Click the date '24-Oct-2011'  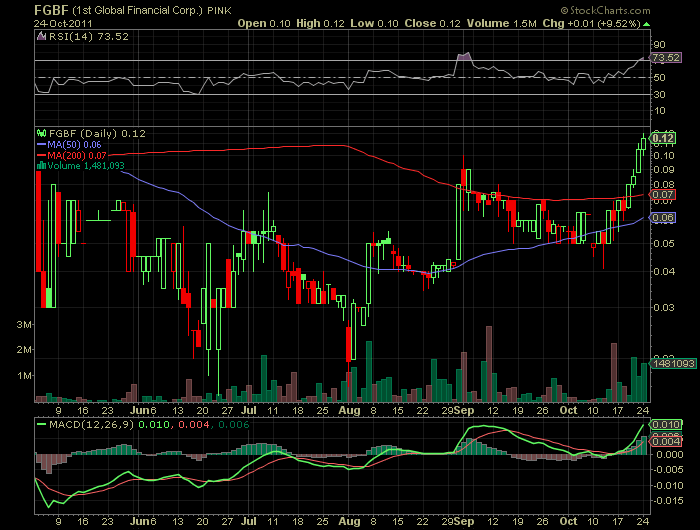pyautogui.click(x=63, y=24)
